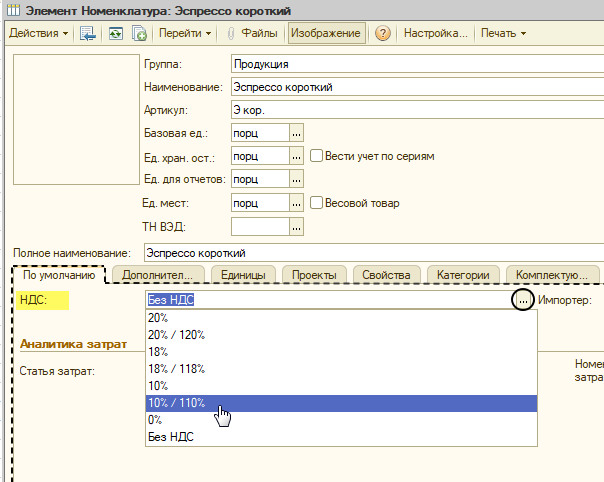Open selection for Ед. мест ellipsis button
Viewport: 604px width, 482px height.
pyautogui.click(x=296, y=203)
